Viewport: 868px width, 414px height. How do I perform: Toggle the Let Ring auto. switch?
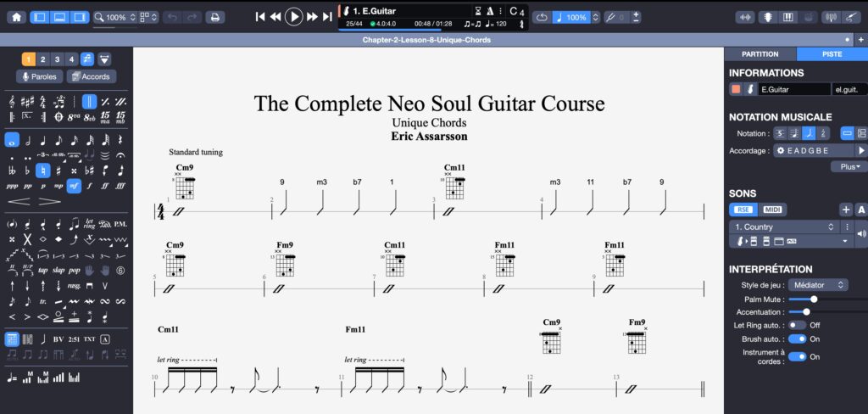tap(797, 325)
